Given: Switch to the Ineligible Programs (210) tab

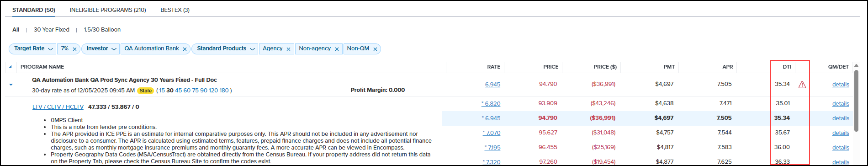Looking at the screenshot, I should pyautogui.click(x=108, y=10).
